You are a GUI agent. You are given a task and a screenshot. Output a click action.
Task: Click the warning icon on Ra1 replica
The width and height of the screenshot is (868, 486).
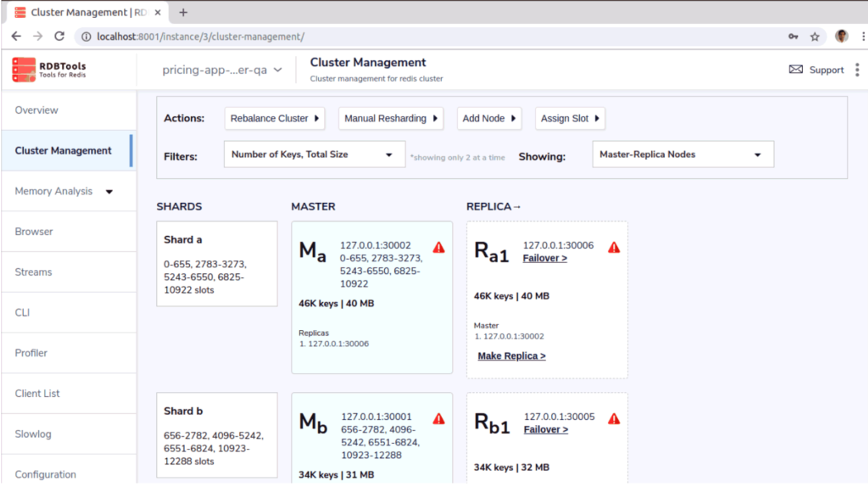(x=614, y=248)
